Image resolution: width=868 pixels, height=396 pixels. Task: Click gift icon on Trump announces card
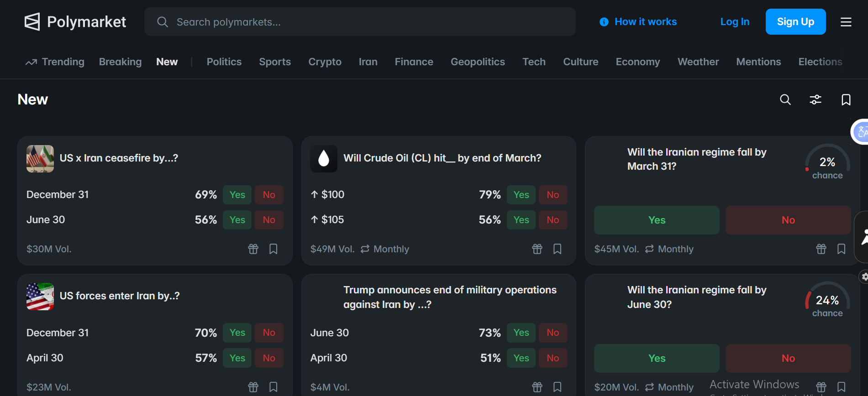coord(537,387)
